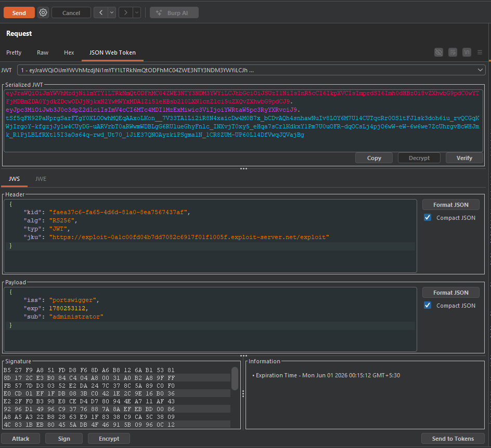The width and height of the screenshot is (491, 448).
Task: Click inside the Serialized JWT text area
Action: coord(243,121)
